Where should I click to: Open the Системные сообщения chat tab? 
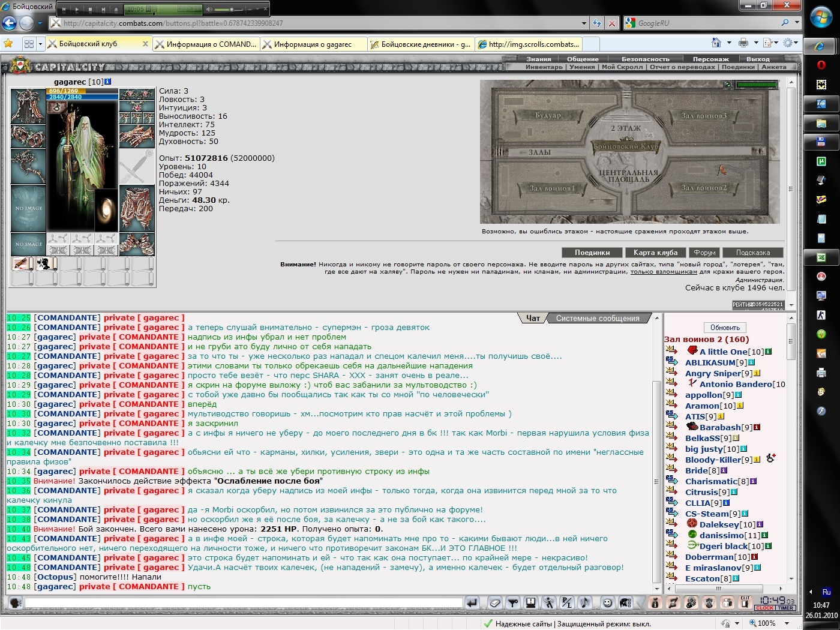coord(598,318)
